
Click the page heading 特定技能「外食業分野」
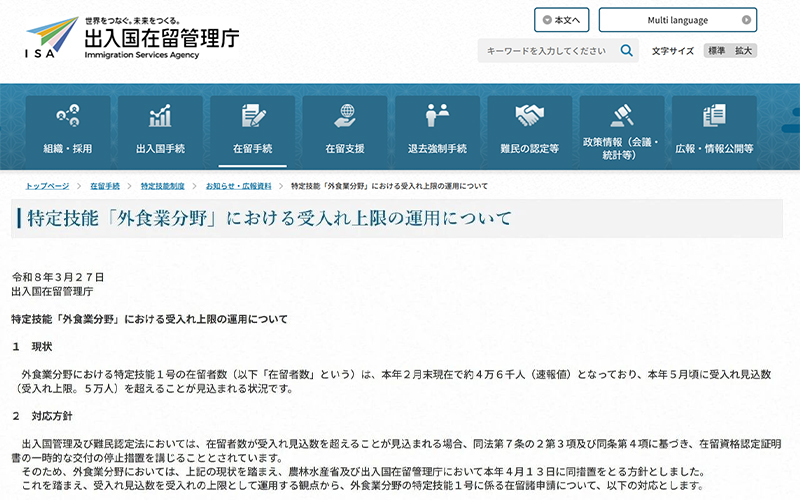tap(269, 218)
